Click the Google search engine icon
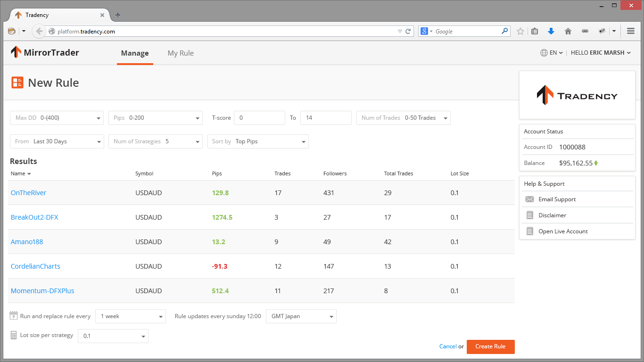The image size is (644, 362). [x=424, y=31]
